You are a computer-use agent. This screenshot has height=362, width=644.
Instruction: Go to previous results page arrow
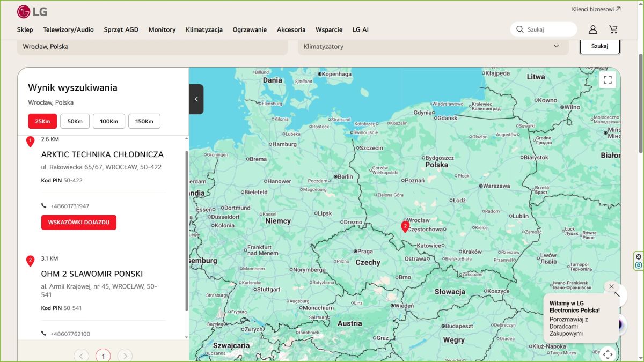(81, 356)
